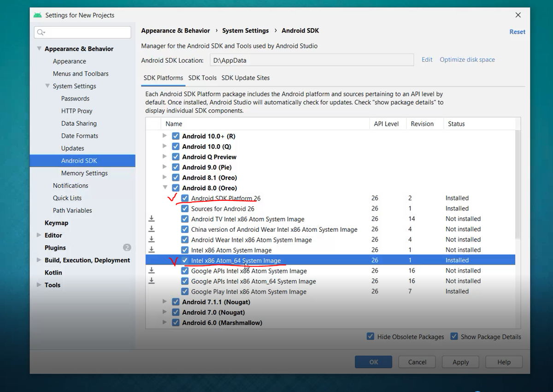Toggle Android 7.1.1 (Nougat) checkbox
Image resolution: width=553 pixels, height=392 pixels.
point(176,302)
